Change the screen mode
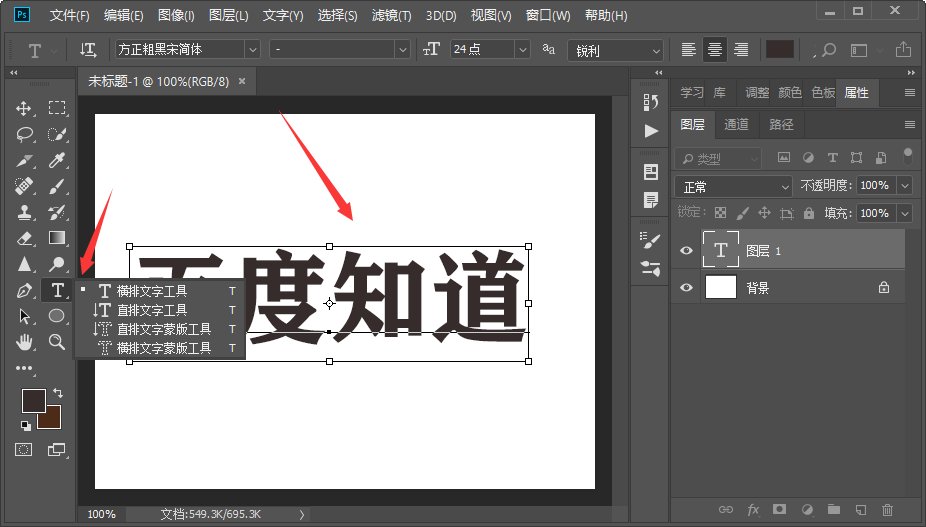926x527 pixels. coord(57,450)
